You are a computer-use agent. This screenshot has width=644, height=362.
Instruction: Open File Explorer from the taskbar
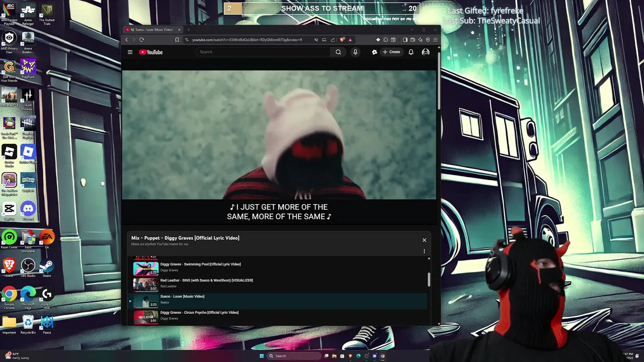[x=334, y=356]
